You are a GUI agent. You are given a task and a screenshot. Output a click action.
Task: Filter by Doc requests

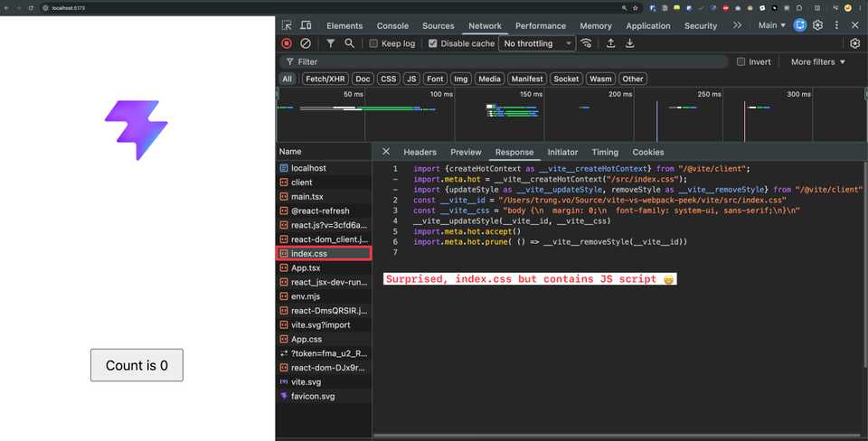click(x=363, y=80)
